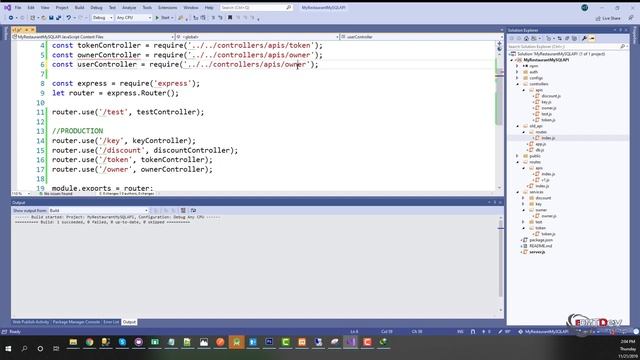Open the Analyze menu

[129, 8]
